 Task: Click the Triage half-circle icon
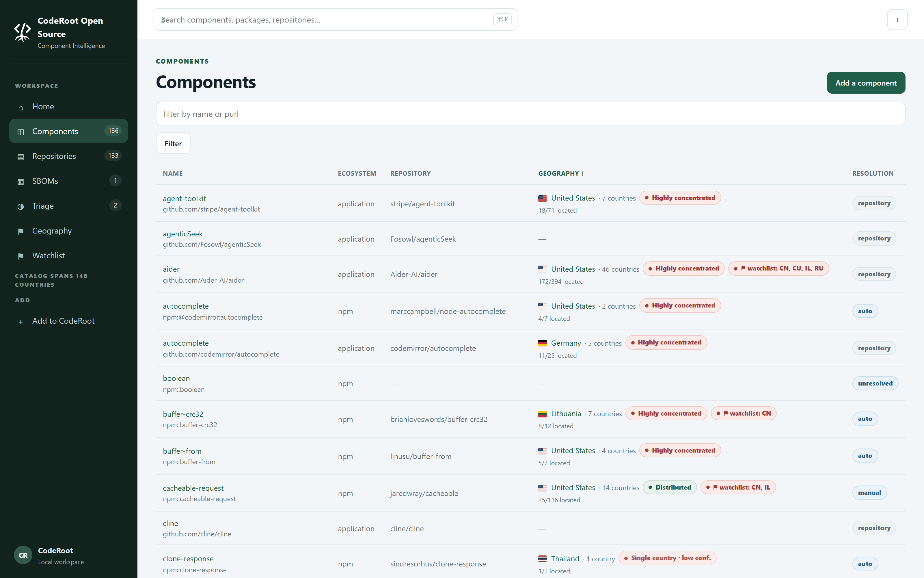point(21,206)
